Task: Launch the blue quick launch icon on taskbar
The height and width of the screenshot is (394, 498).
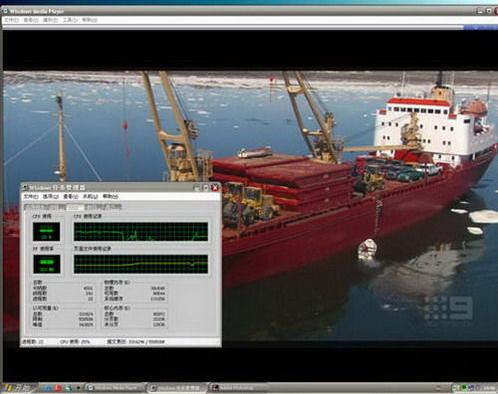Action: tap(47, 388)
